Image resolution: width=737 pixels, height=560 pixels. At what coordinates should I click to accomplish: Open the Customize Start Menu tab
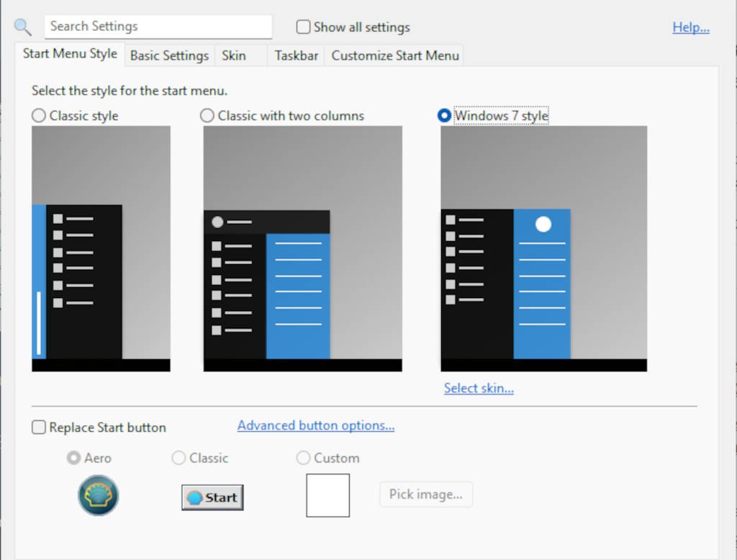[395, 55]
